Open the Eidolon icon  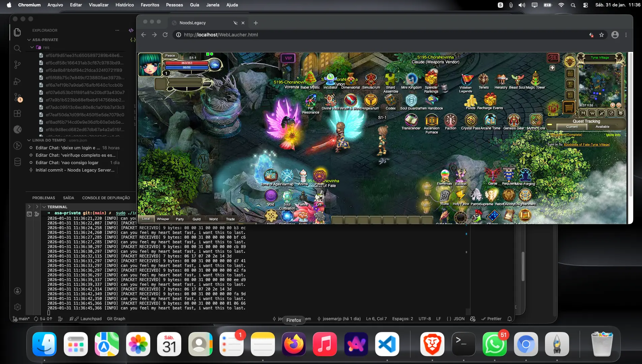pos(461,176)
